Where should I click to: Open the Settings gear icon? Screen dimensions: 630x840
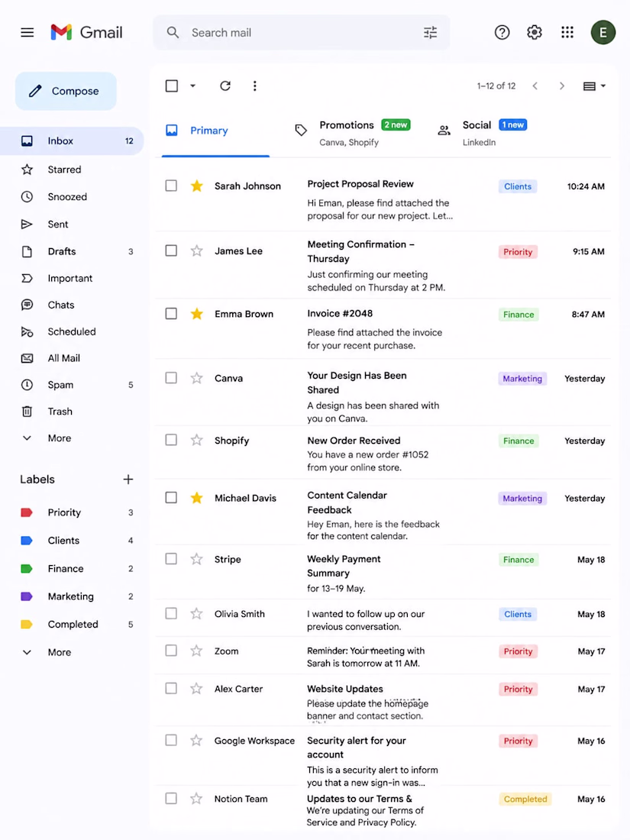click(534, 33)
